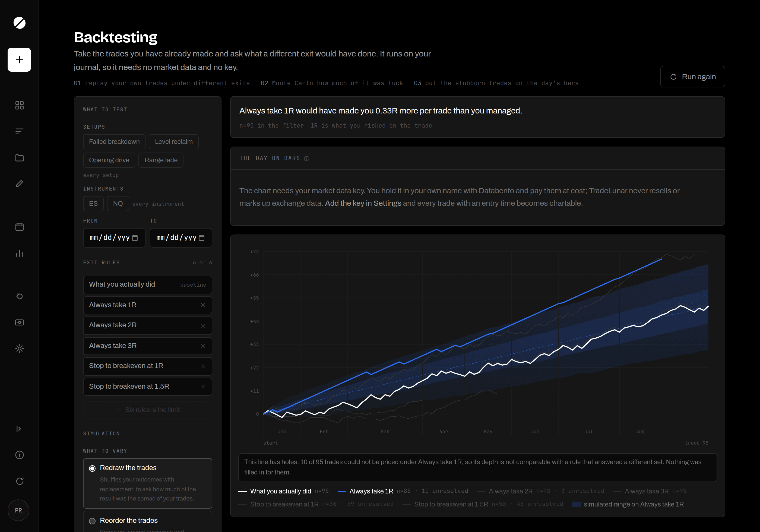Open the list lines icon in sidebar
This screenshot has width=760, height=532.
pos(20,131)
